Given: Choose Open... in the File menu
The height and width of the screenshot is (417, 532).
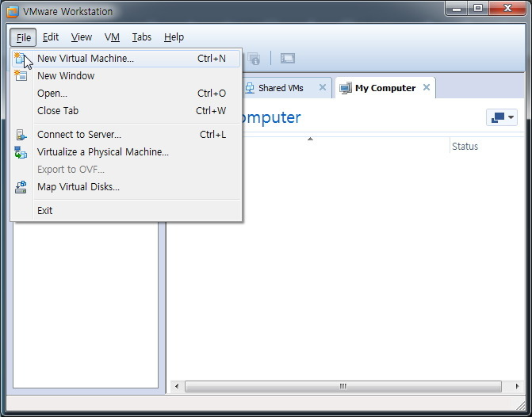Looking at the screenshot, I should click(x=126, y=94).
